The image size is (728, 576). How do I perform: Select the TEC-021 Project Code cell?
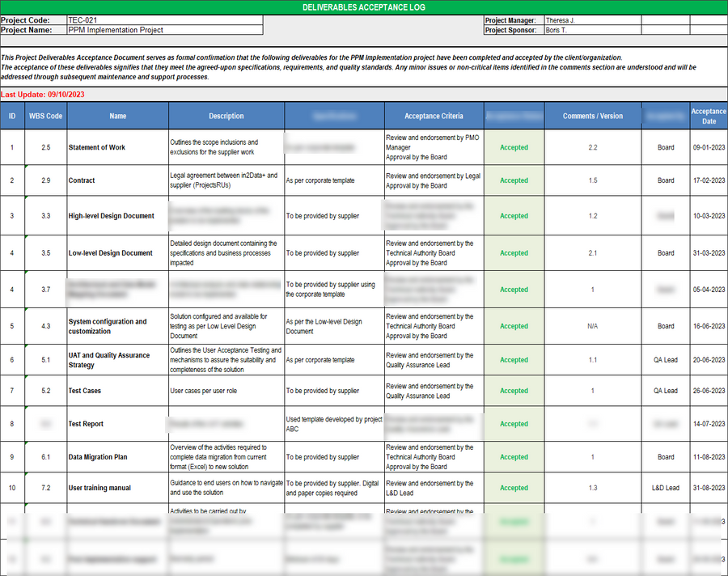point(162,20)
